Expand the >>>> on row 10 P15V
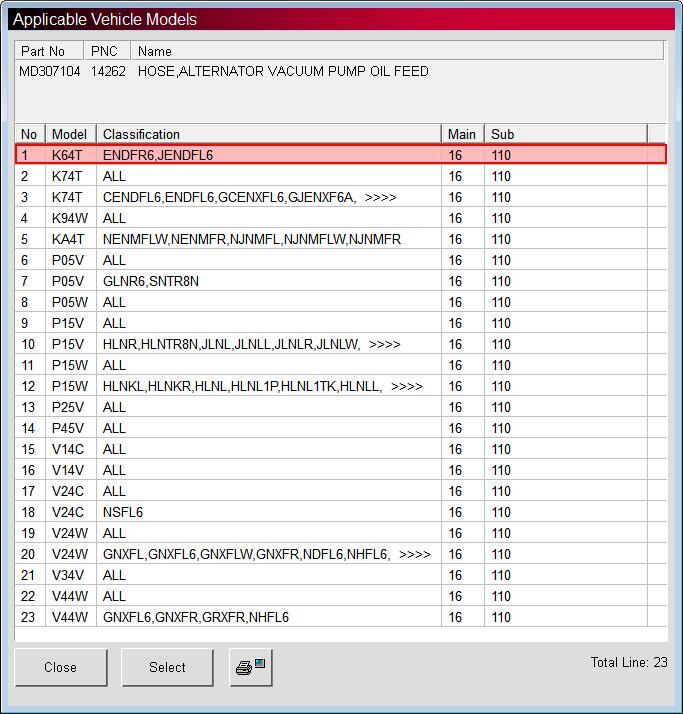 click(x=385, y=345)
